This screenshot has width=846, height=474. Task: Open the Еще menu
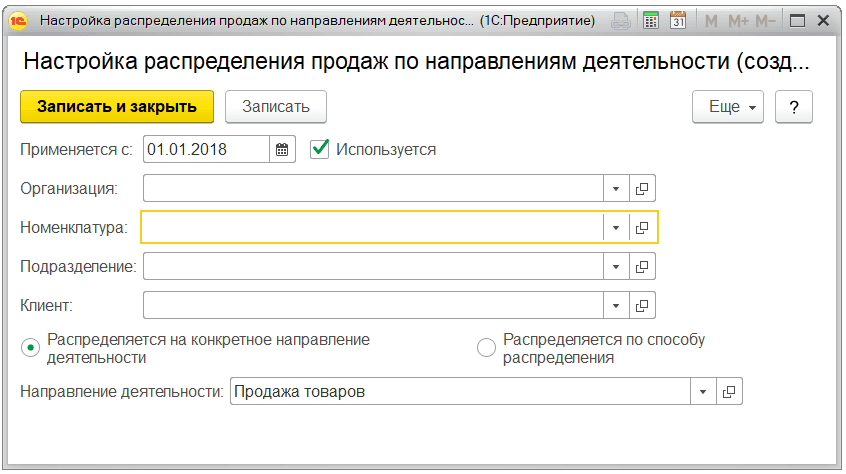point(728,107)
